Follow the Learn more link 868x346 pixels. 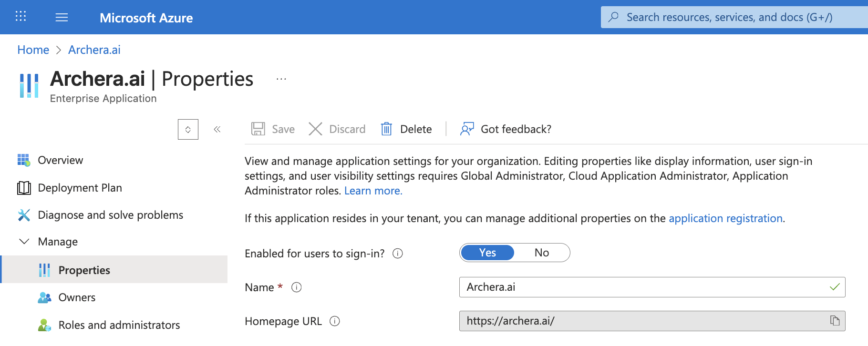pyautogui.click(x=373, y=191)
